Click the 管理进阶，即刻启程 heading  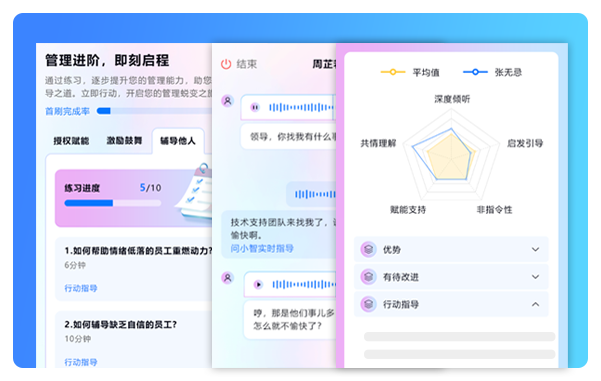pyautogui.click(x=107, y=61)
